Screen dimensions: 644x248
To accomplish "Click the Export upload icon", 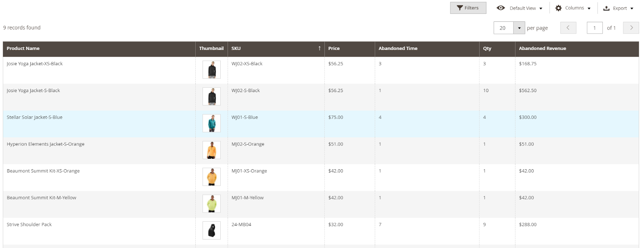I will pos(606,8).
